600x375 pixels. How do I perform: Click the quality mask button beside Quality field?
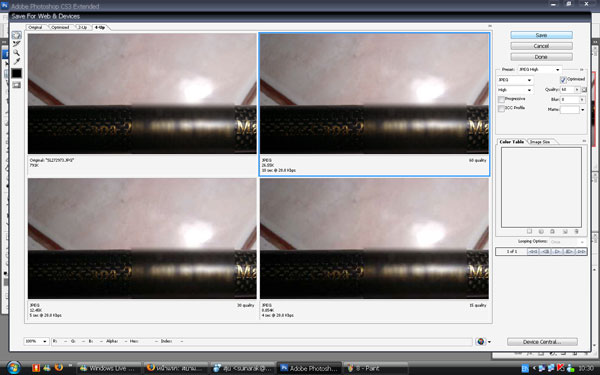(584, 90)
